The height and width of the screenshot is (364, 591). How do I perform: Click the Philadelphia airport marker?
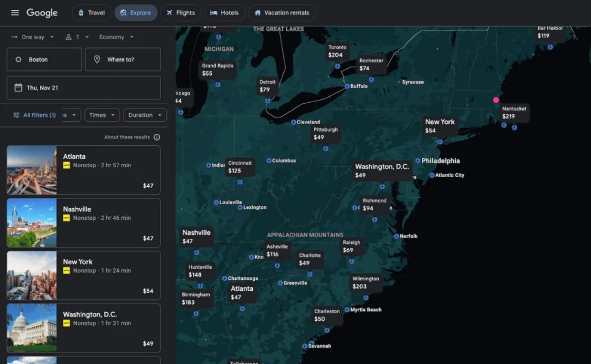tap(418, 160)
